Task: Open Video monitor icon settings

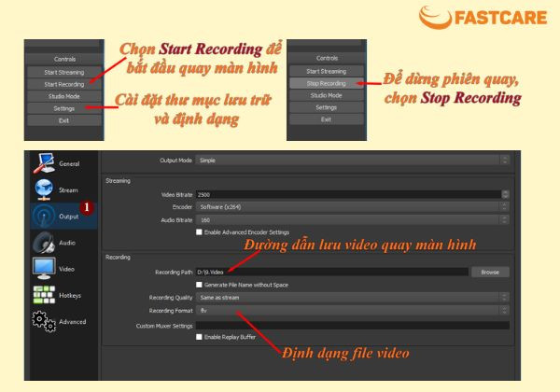Action: pos(44,269)
